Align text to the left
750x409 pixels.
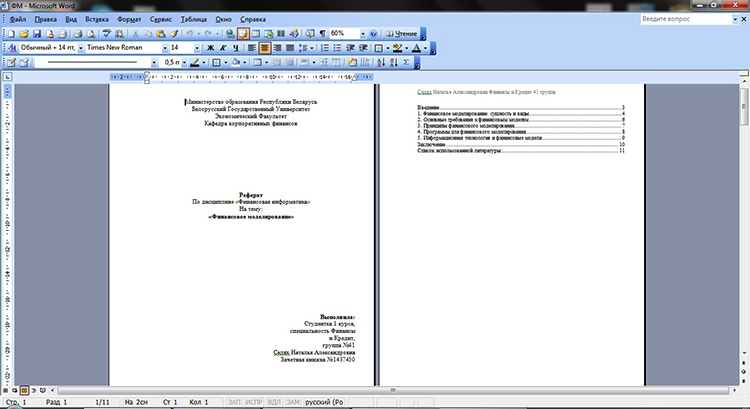click(252, 48)
